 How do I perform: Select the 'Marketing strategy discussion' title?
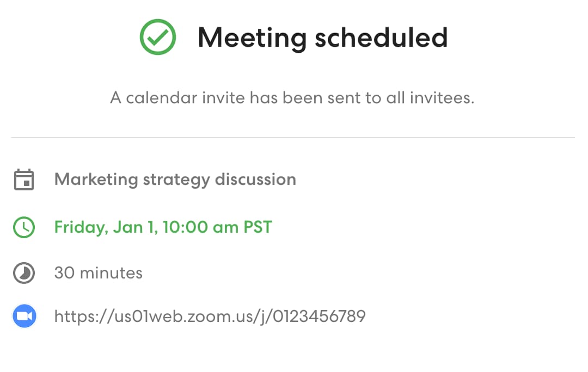(175, 180)
